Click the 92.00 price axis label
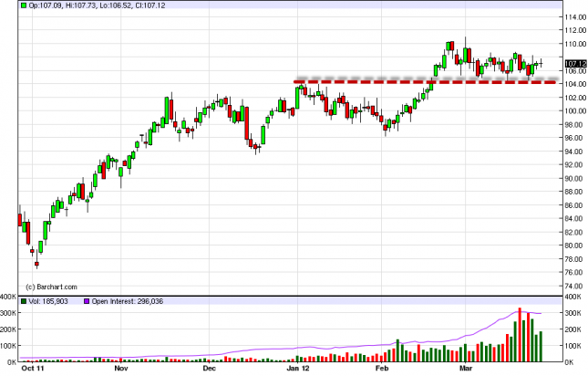 (575, 165)
